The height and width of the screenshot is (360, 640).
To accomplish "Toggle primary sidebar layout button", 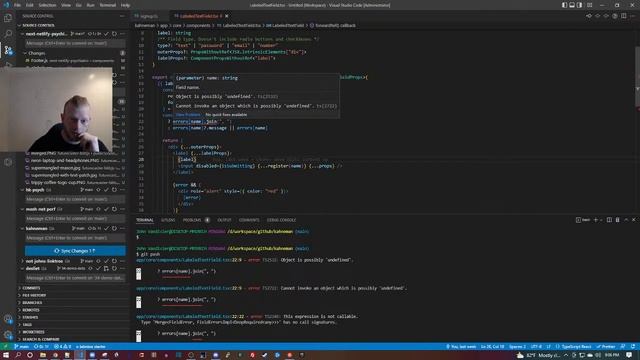I will [x=564, y=5].
